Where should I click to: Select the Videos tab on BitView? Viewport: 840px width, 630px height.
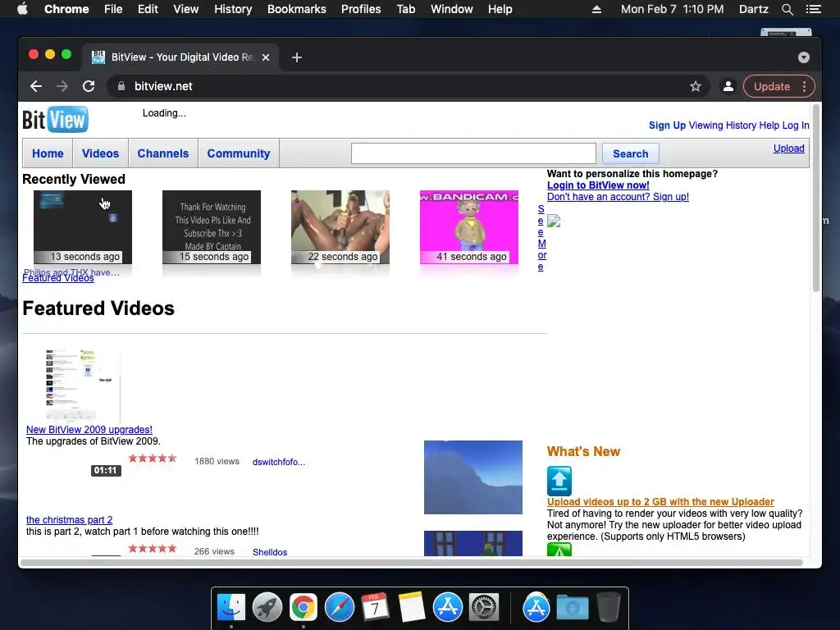(100, 153)
